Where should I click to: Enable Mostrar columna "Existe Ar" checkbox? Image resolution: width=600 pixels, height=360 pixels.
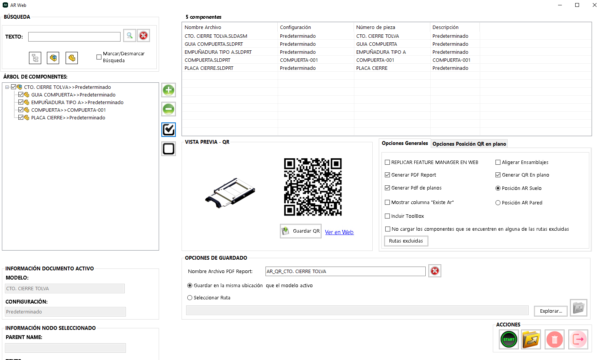tap(387, 202)
